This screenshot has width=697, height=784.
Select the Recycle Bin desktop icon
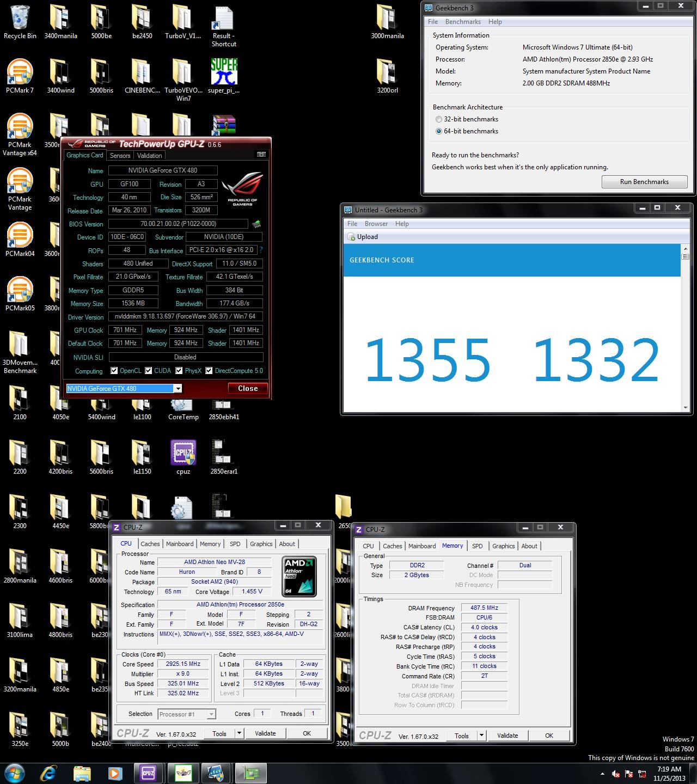(20, 23)
